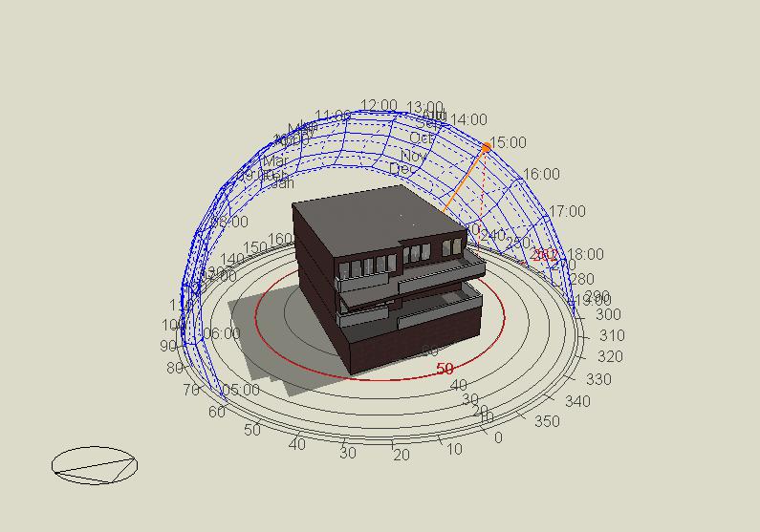Click the orange sun position marker
The image size is (760, 532).
pyautogui.click(x=487, y=146)
